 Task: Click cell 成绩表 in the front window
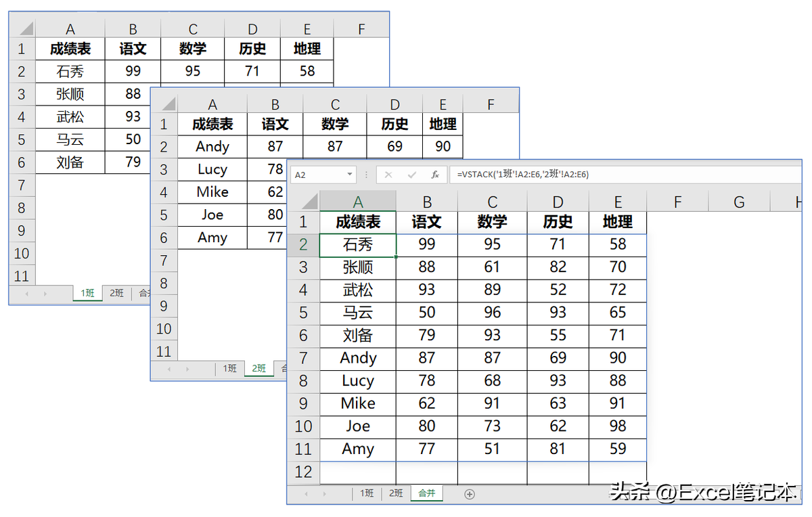tap(358, 222)
